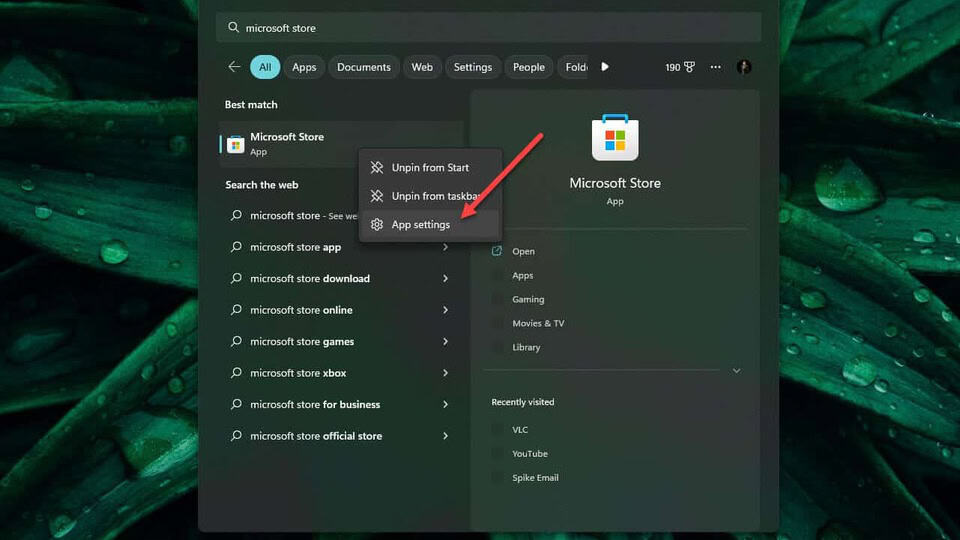Image resolution: width=960 pixels, height=540 pixels.
Task: Open the 190 rewards points trophy
Action: pyautogui.click(x=680, y=67)
